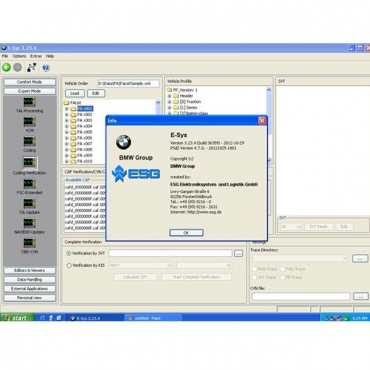Click browse button beside CVN file field
This screenshot has height=370, width=370.
360,296
